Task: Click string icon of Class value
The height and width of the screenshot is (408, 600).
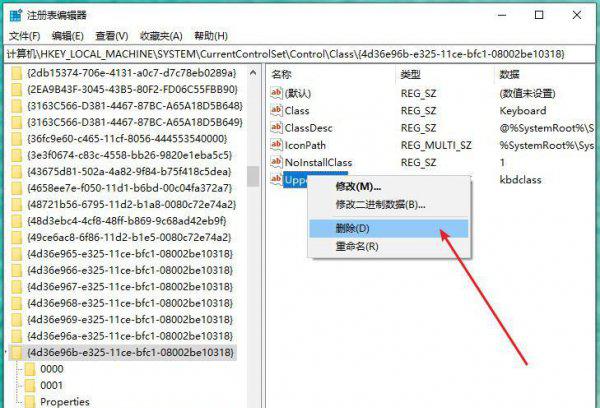Action: [x=276, y=110]
